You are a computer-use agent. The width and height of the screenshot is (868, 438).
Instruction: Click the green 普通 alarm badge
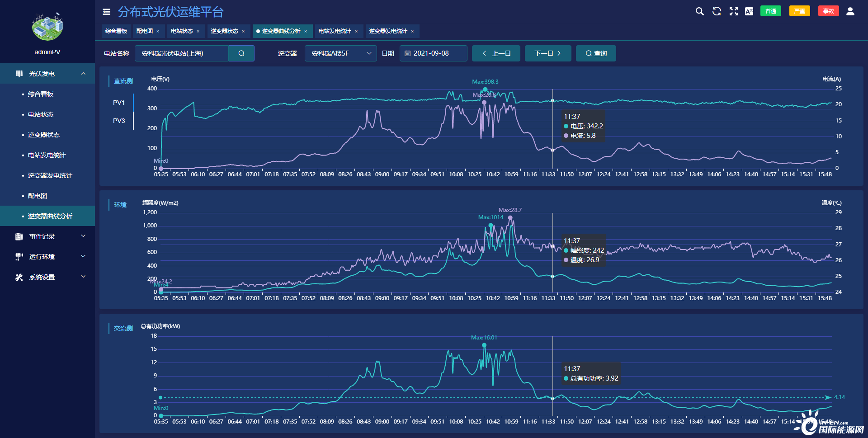(x=770, y=11)
